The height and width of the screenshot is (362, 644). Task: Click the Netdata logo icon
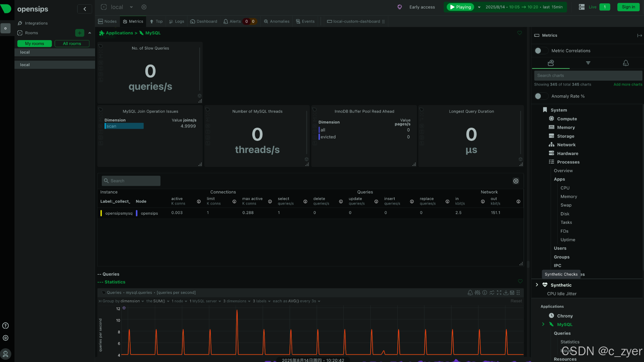tap(6, 8)
